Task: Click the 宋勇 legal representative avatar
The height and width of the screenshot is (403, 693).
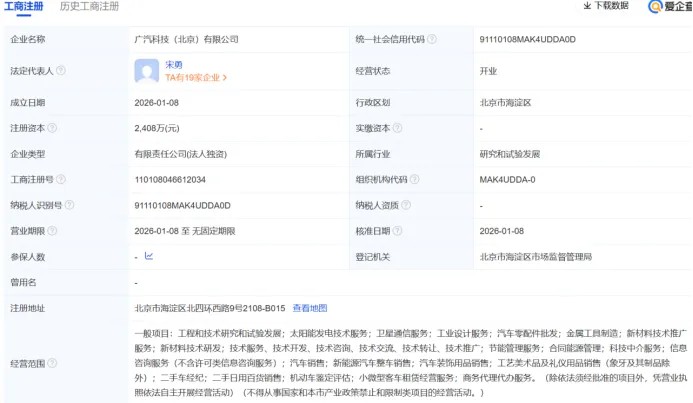Action: 147,71
